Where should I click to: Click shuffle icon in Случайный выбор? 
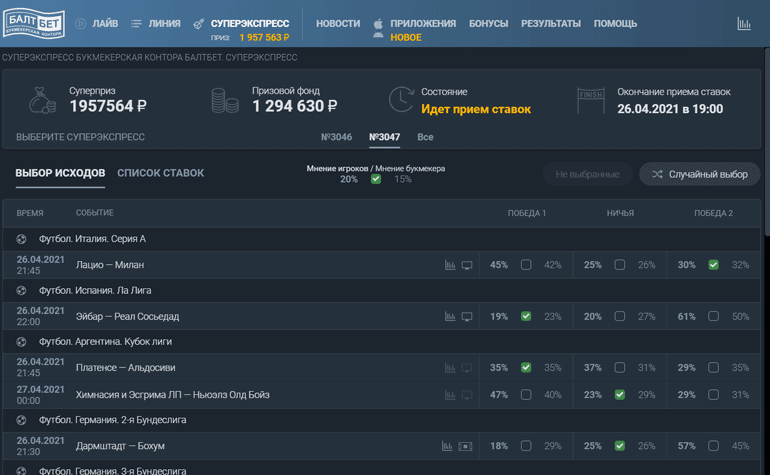point(657,174)
